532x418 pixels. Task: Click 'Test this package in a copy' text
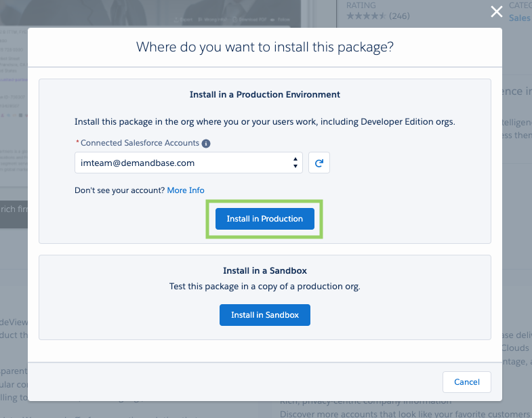pos(264,287)
